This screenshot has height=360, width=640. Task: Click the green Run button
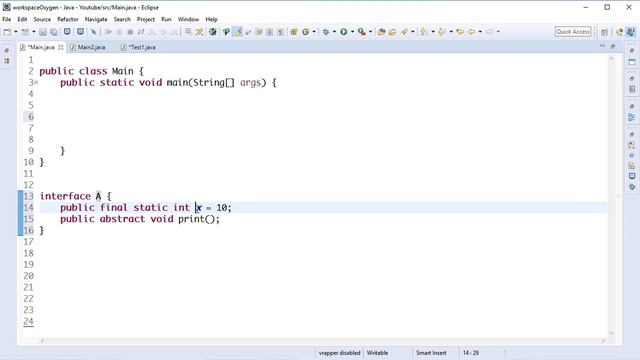pyautogui.click(x=344, y=32)
